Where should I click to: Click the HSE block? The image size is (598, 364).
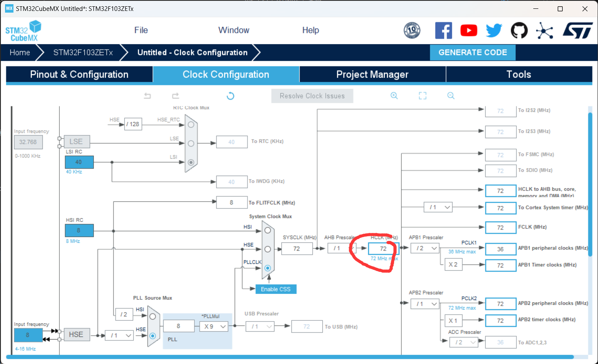(76, 335)
